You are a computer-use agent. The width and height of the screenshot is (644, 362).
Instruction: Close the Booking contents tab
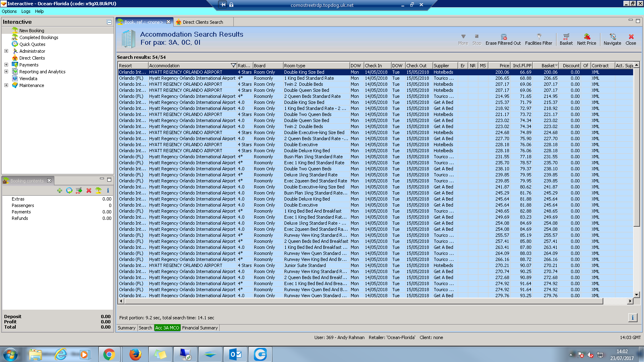pyautogui.click(x=49, y=180)
